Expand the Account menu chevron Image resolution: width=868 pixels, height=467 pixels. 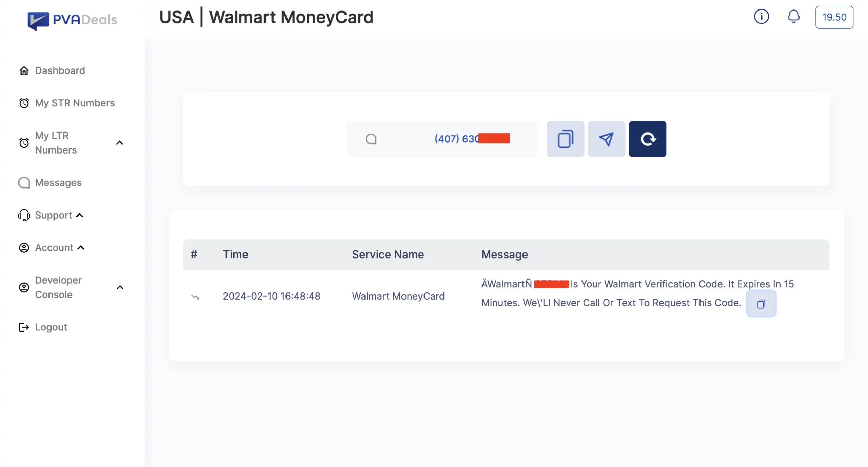pyautogui.click(x=81, y=248)
